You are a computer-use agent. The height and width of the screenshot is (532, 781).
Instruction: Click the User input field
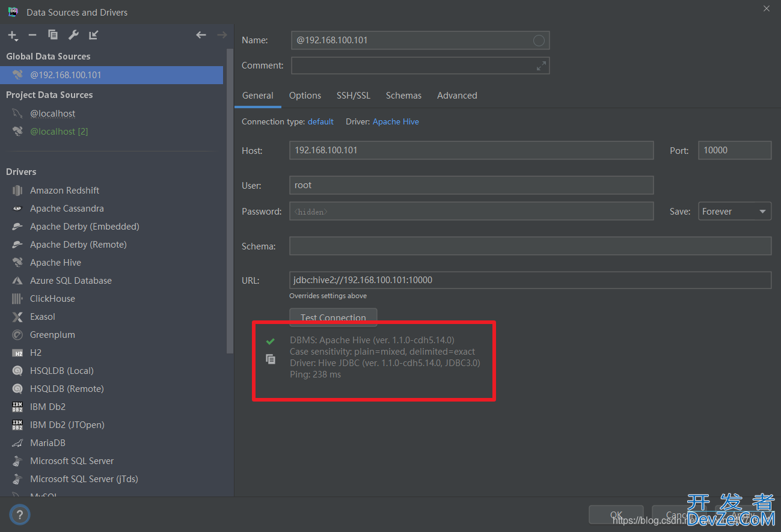tap(471, 185)
